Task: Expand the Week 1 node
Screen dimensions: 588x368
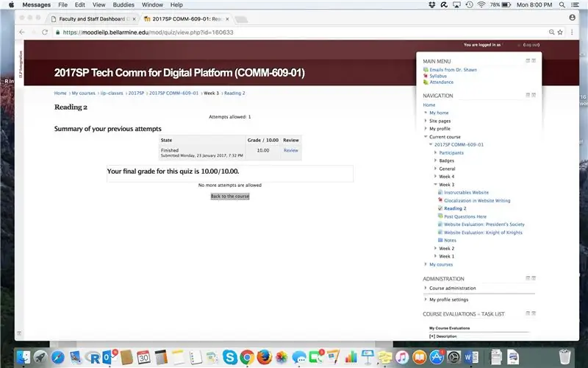Action: click(435, 256)
